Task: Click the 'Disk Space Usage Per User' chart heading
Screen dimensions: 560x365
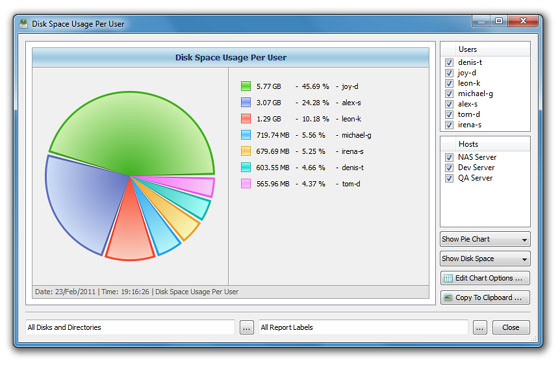Action: pyautogui.click(x=231, y=58)
